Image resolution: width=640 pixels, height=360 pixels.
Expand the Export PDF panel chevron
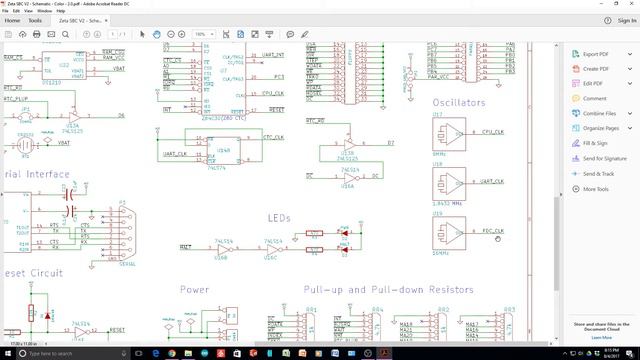point(630,54)
